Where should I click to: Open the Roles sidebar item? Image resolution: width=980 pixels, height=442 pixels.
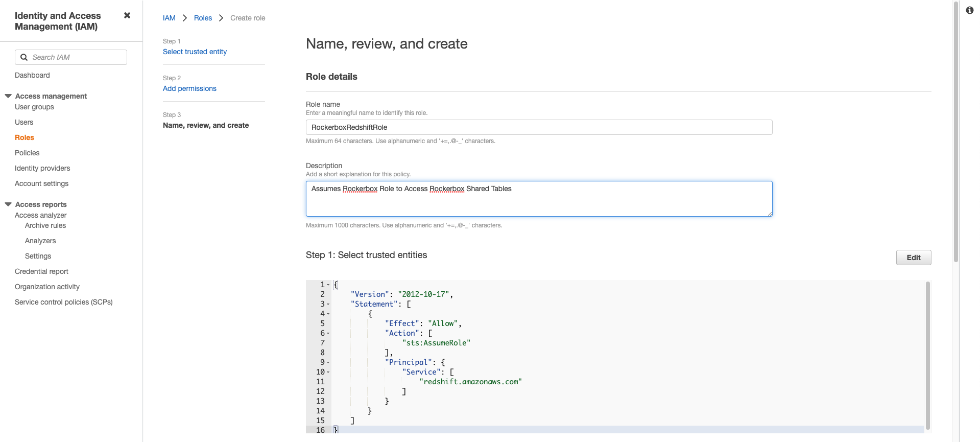click(x=25, y=137)
